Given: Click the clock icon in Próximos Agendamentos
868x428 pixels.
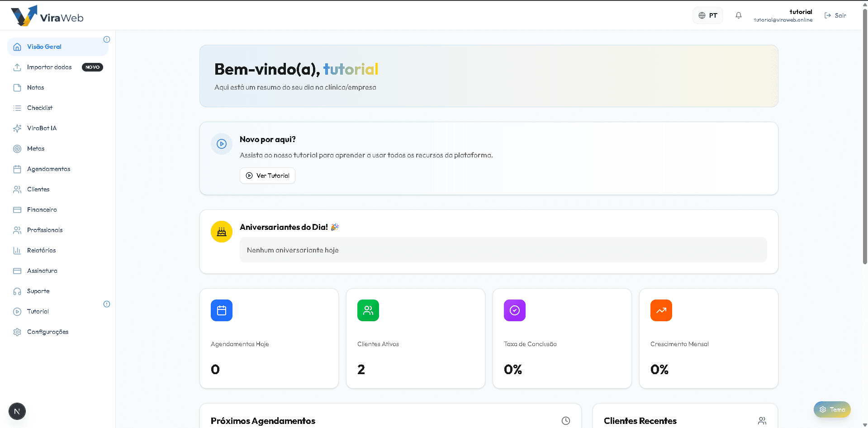Looking at the screenshot, I should click(x=566, y=421).
